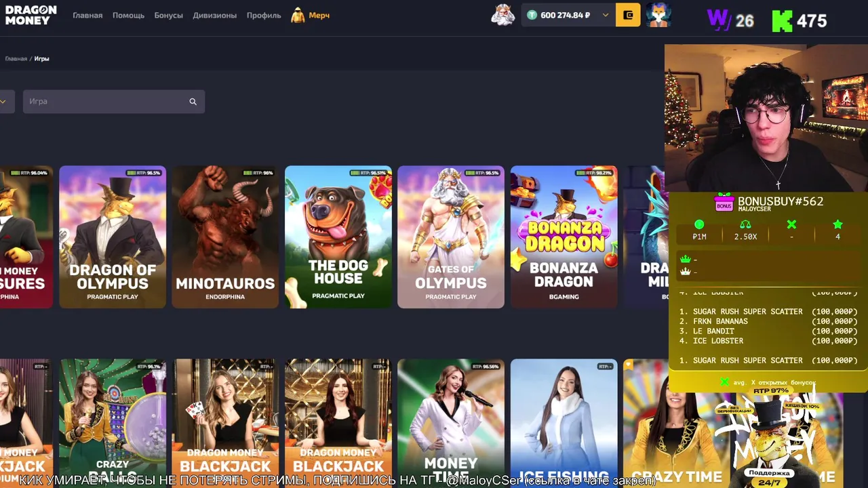Open the Главная menu item
Image resolution: width=868 pixels, height=488 pixels.
(x=87, y=15)
